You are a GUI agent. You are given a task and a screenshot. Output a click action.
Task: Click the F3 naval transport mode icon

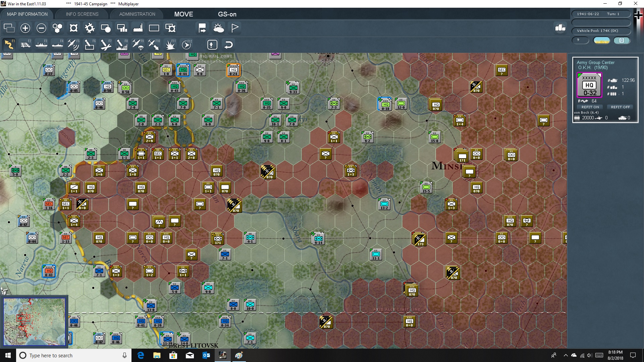(x=42, y=45)
